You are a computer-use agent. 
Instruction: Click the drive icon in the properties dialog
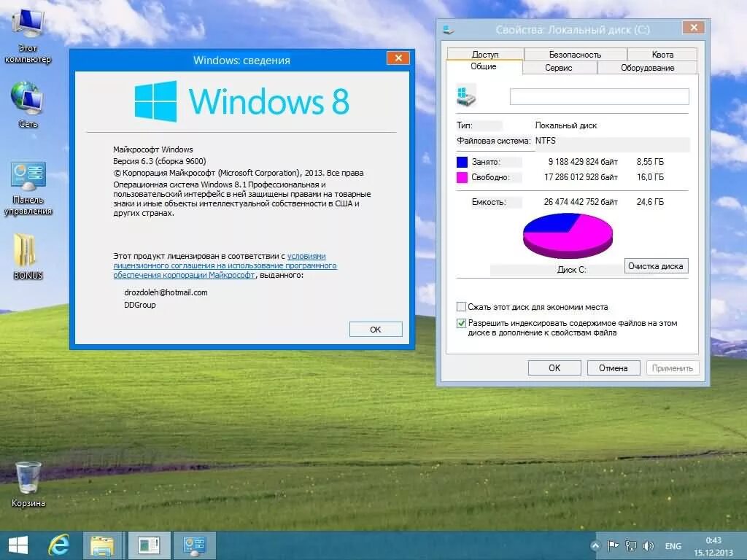point(466,96)
